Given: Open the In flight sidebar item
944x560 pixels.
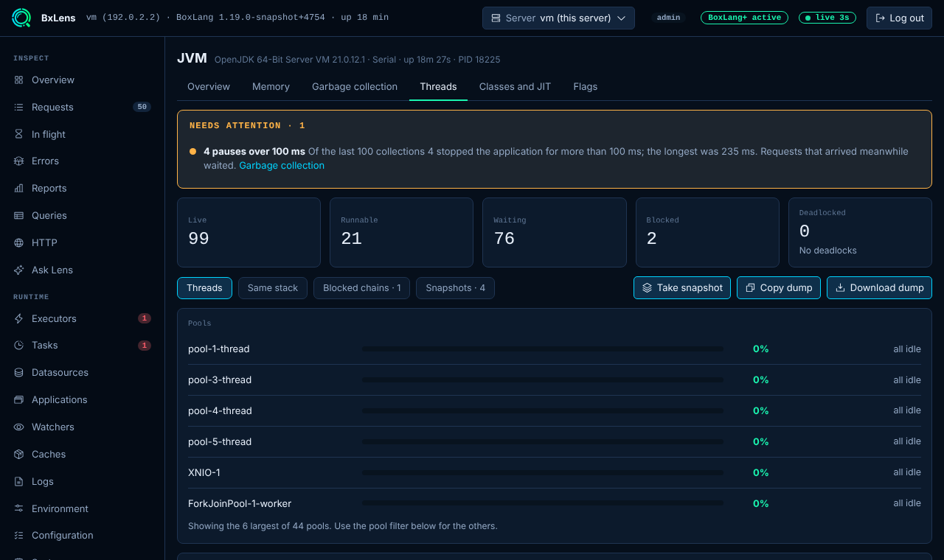Looking at the screenshot, I should [82, 134].
